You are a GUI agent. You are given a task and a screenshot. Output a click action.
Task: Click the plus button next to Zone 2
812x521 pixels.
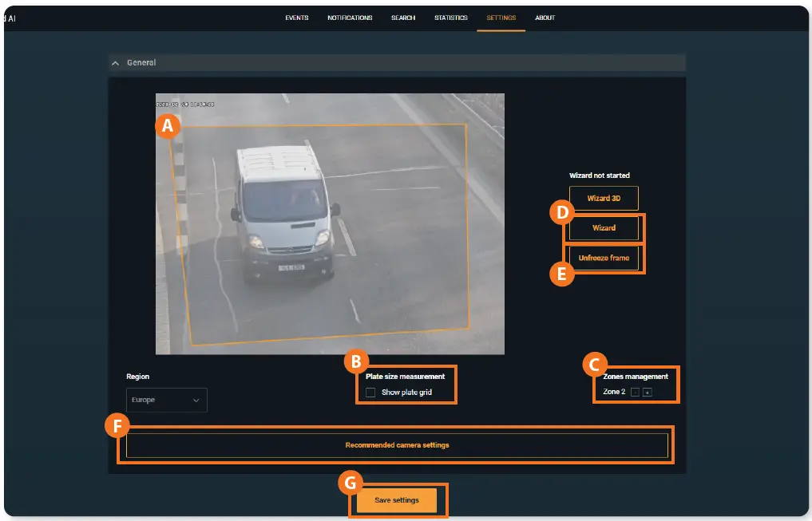click(648, 392)
